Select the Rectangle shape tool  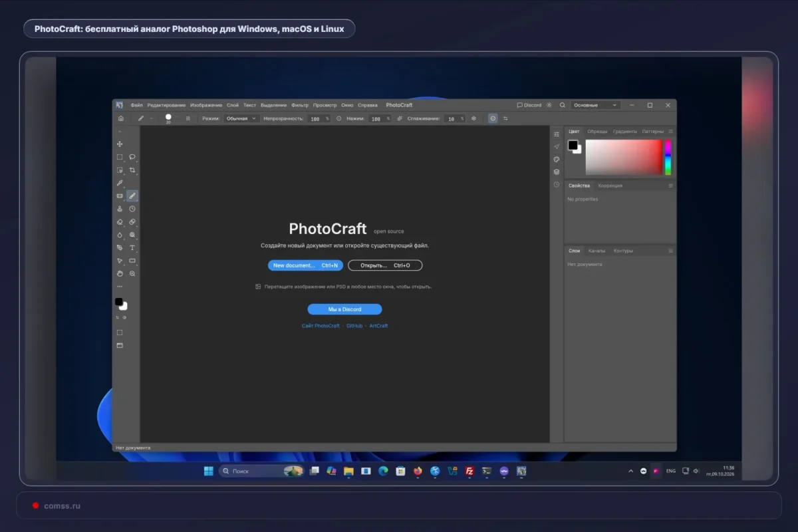[132, 261]
